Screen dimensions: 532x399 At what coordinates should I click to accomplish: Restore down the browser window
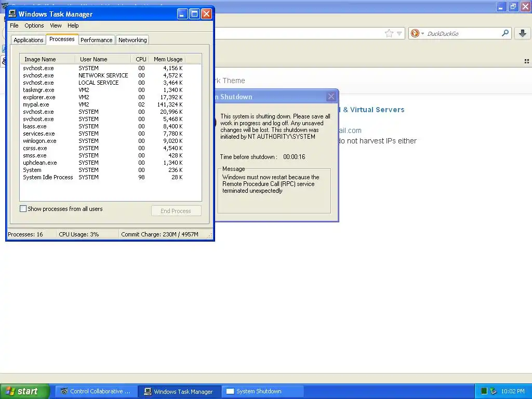(513, 6)
